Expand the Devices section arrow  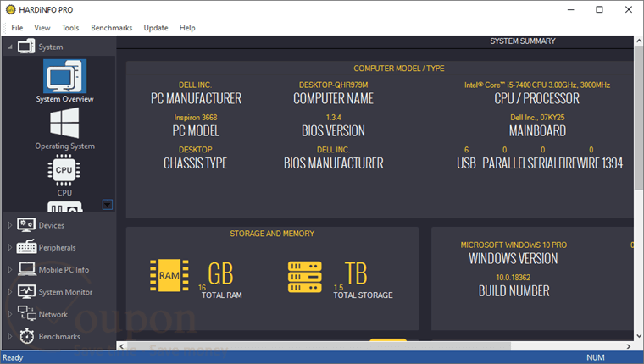pyautogui.click(x=10, y=225)
